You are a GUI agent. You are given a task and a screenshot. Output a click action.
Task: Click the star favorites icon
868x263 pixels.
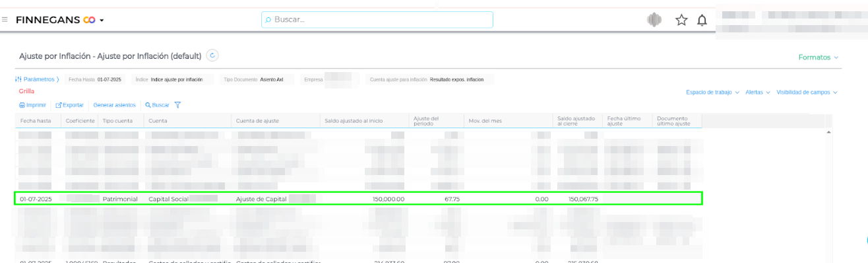(x=681, y=20)
